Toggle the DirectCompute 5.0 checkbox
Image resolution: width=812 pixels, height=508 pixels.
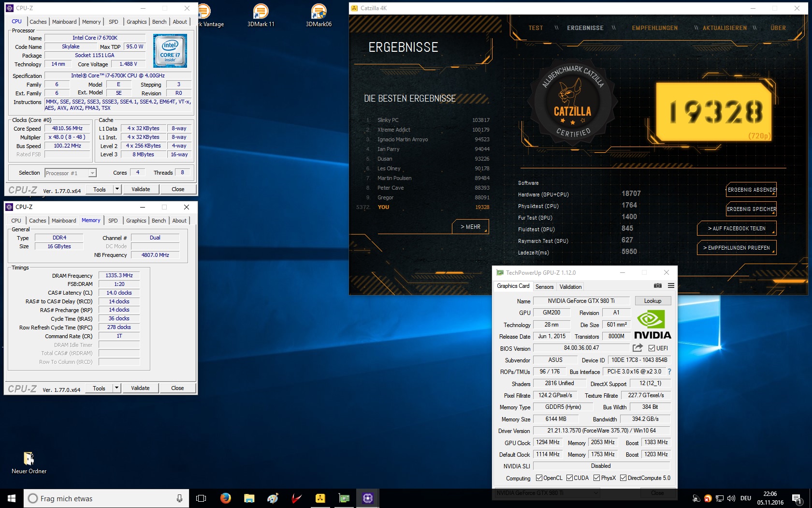(x=623, y=478)
